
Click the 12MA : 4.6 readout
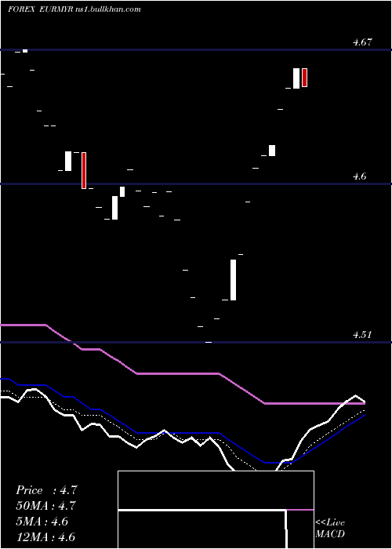coord(45,536)
